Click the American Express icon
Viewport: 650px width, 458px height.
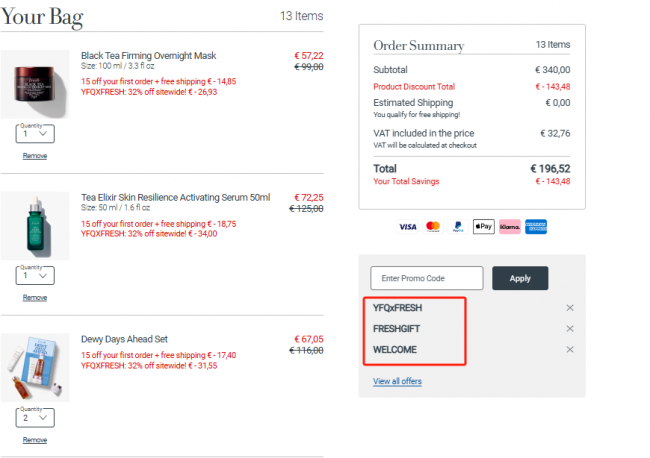[536, 227]
